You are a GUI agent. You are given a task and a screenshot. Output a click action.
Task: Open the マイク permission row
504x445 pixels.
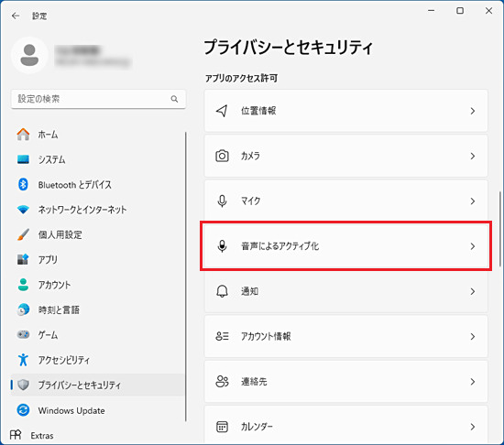345,201
